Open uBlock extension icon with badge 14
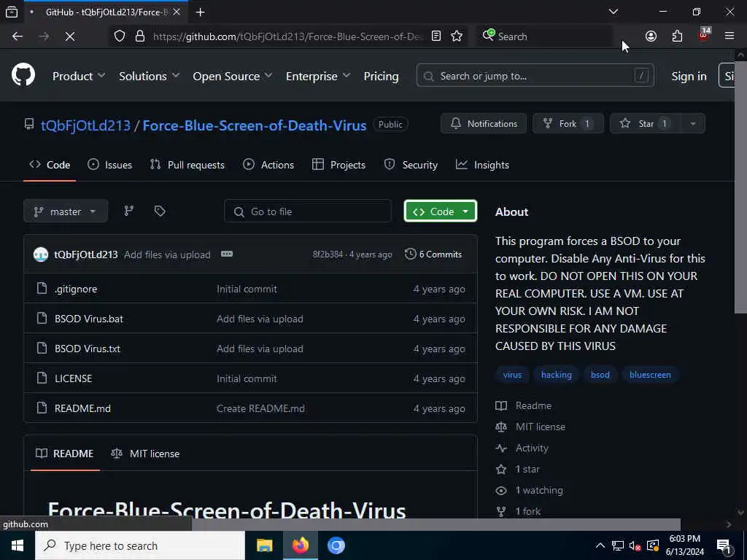Viewport: 747px width, 560px height. pos(703,35)
